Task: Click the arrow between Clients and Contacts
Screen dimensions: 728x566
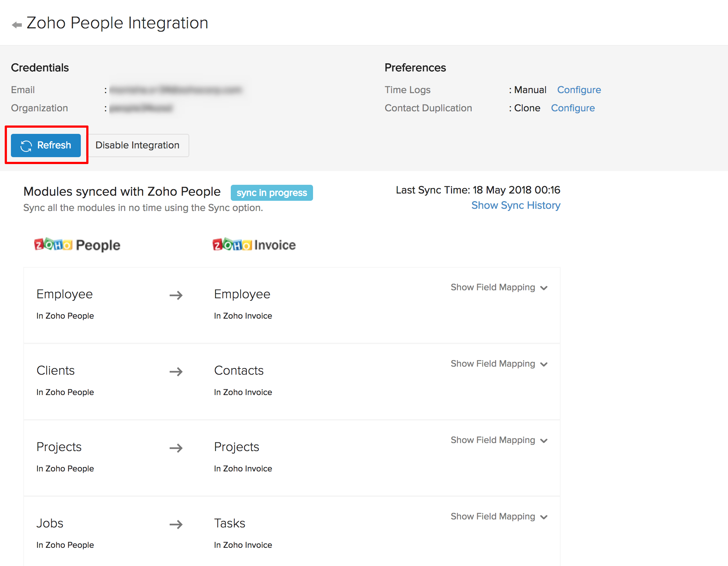Action: (x=176, y=371)
